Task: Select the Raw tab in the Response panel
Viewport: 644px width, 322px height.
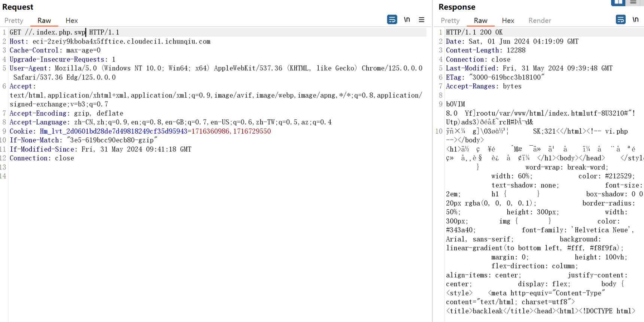Action: click(x=480, y=21)
